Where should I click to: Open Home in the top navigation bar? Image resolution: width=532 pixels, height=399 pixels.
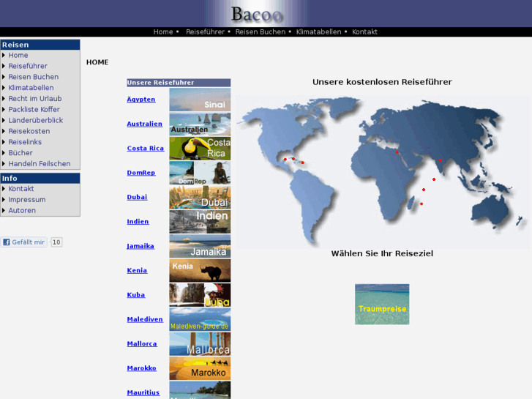[x=163, y=32]
